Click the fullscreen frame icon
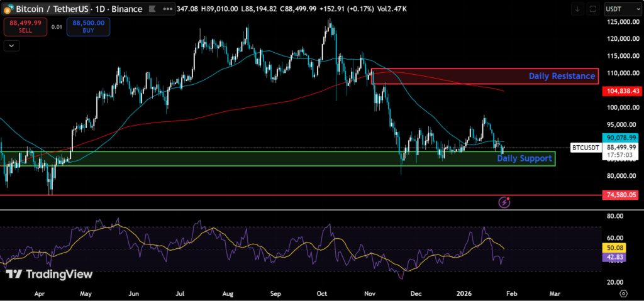This screenshot has height=301, width=644. 592,9
